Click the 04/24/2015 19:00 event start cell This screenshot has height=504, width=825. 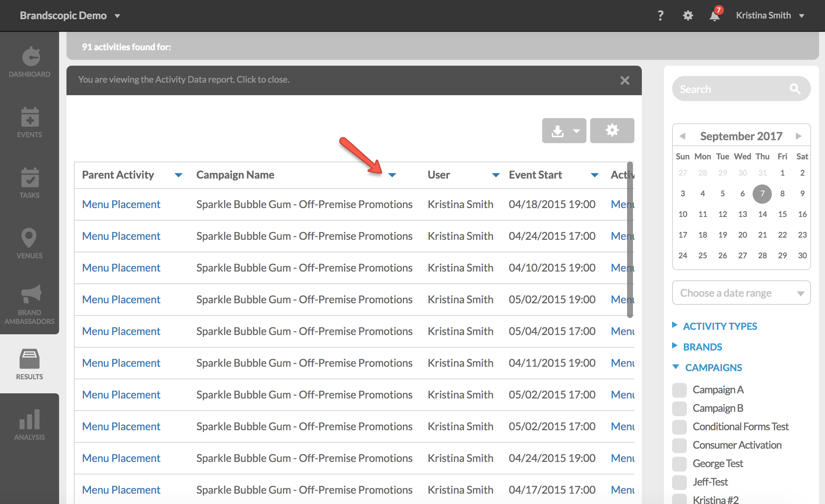552,458
